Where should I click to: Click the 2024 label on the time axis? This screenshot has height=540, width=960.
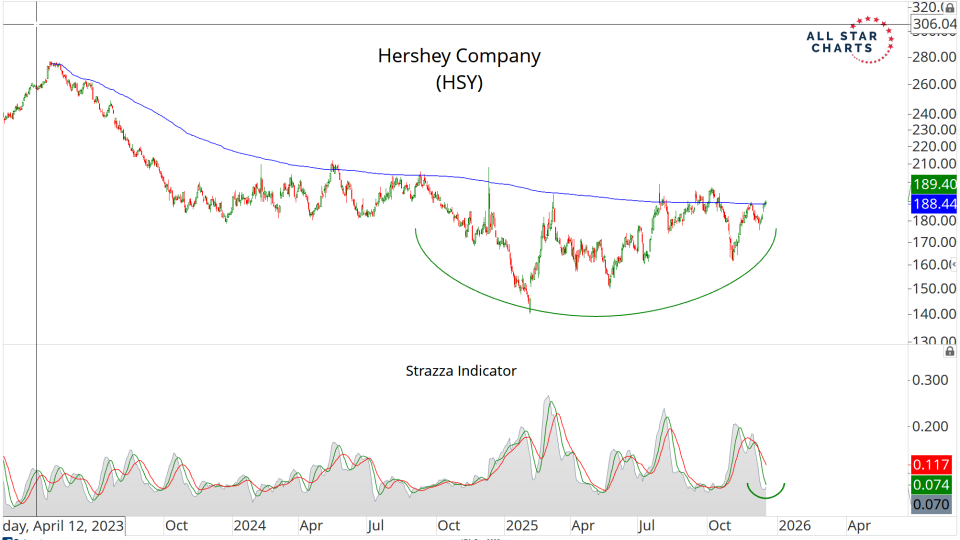tap(247, 525)
